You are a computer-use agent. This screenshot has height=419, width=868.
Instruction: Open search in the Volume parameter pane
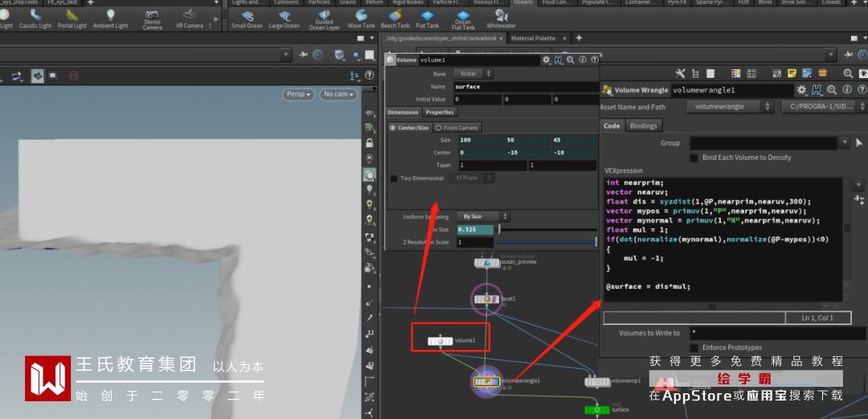(x=570, y=60)
